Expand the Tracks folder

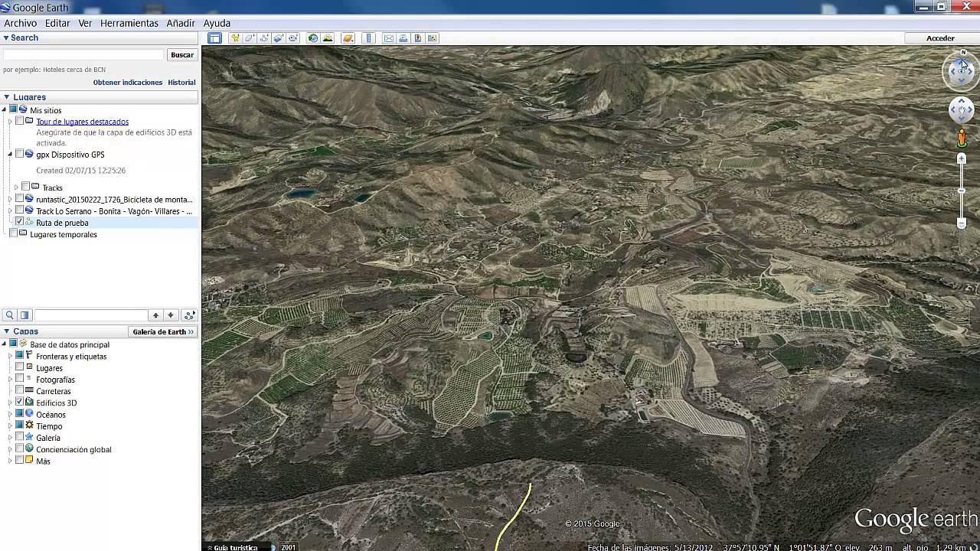[16, 187]
